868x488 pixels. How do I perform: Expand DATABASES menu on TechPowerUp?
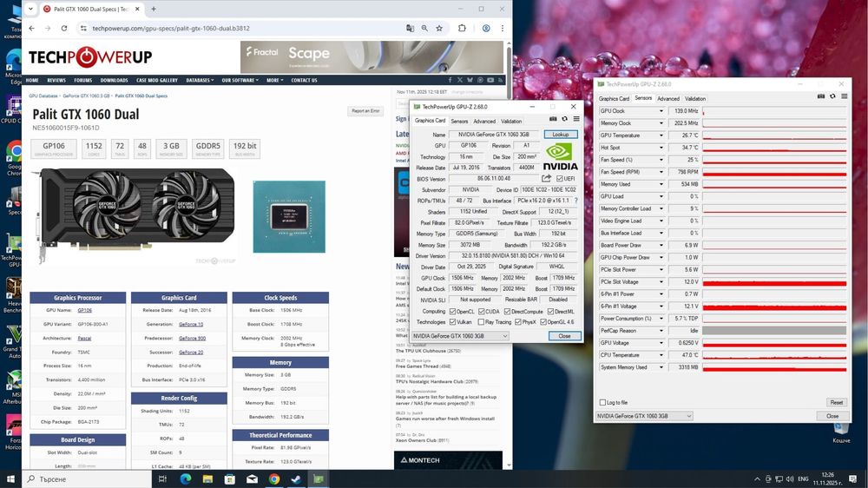pyautogui.click(x=200, y=80)
